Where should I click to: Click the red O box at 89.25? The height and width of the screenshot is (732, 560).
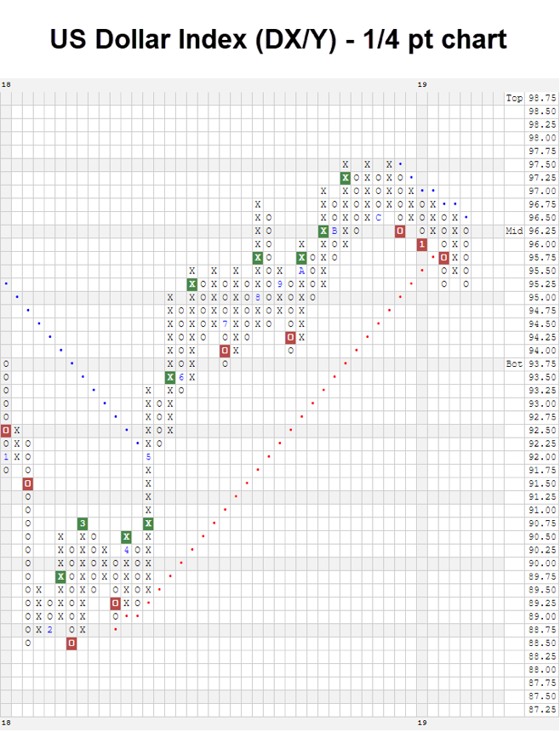115,603
